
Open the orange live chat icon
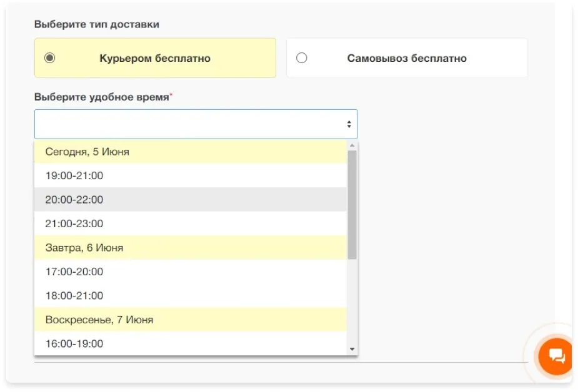556,356
